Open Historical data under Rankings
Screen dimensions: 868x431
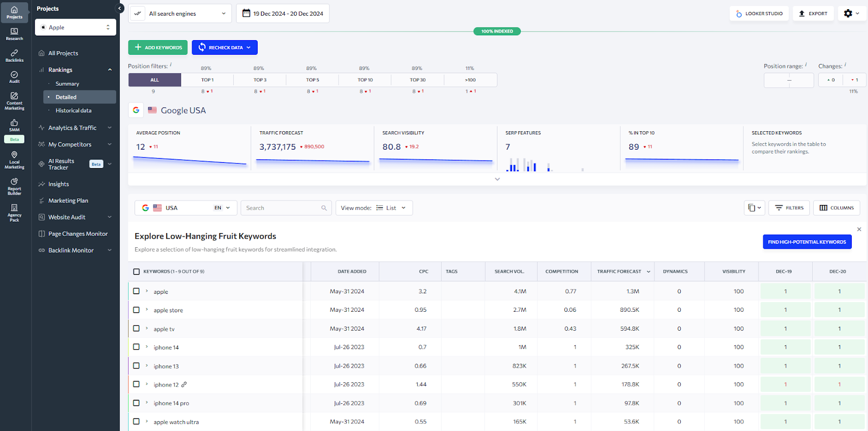(x=73, y=111)
